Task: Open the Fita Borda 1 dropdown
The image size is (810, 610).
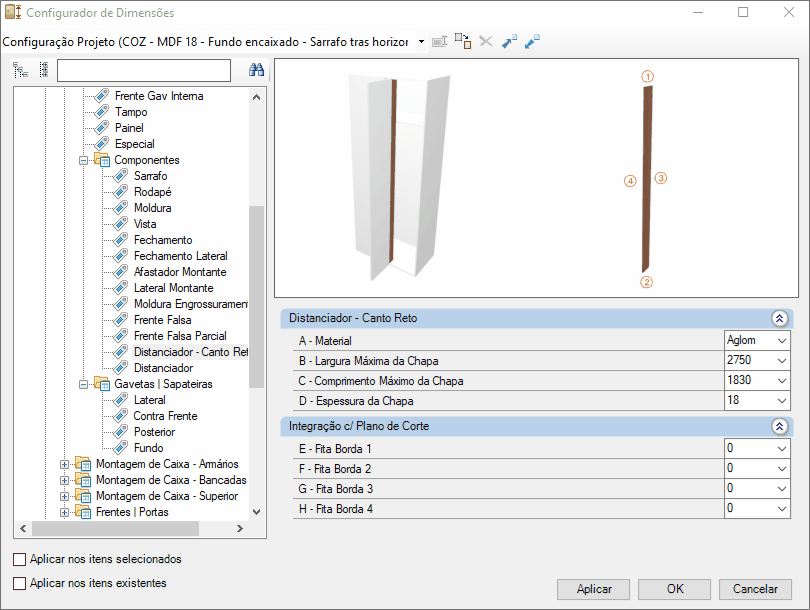Action: pos(782,449)
